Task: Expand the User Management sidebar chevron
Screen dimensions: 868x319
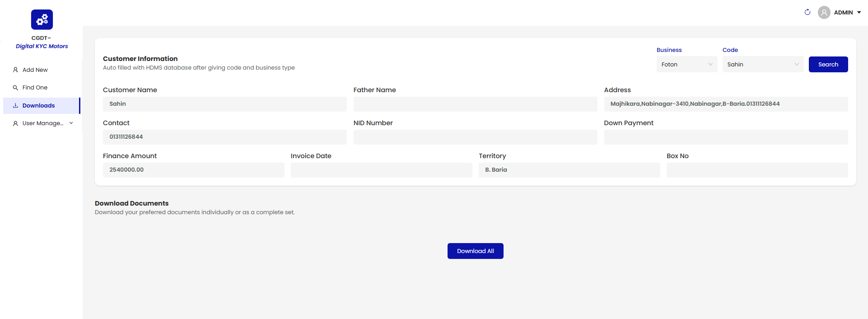Action: pos(71,123)
